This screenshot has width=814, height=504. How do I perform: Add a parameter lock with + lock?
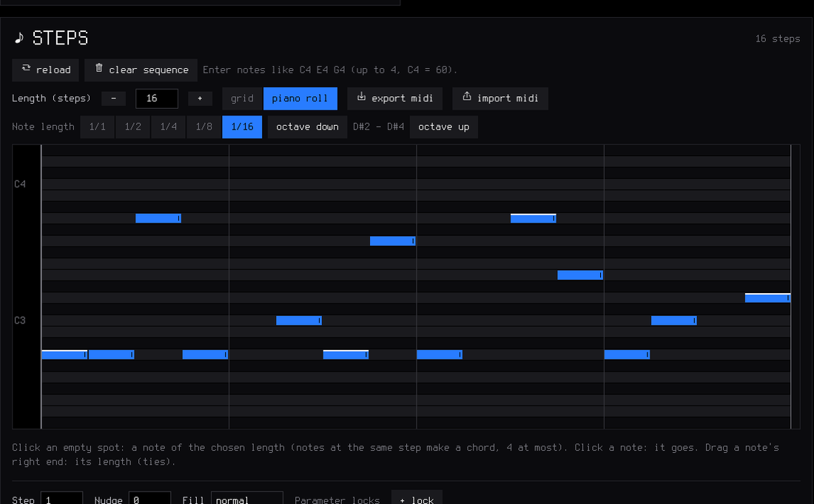coord(417,499)
